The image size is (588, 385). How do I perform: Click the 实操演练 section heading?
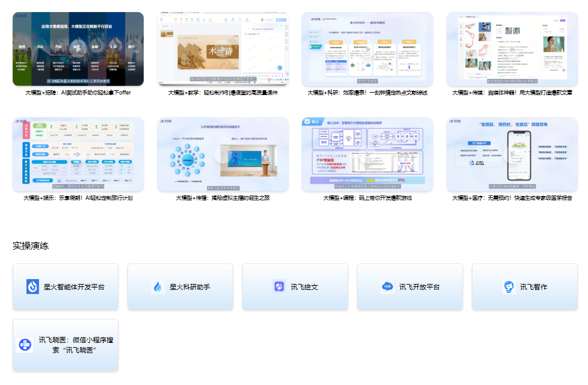[31, 246]
